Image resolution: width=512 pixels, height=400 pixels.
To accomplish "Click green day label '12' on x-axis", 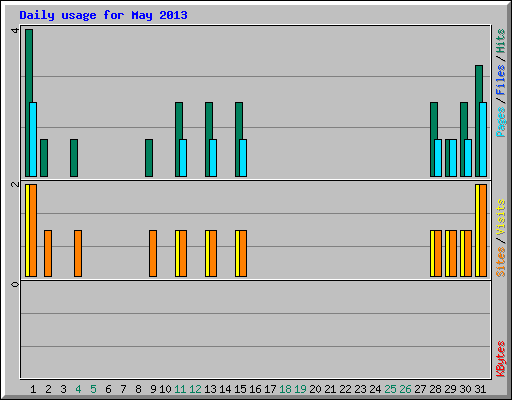I will pyautogui.click(x=195, y=389).
